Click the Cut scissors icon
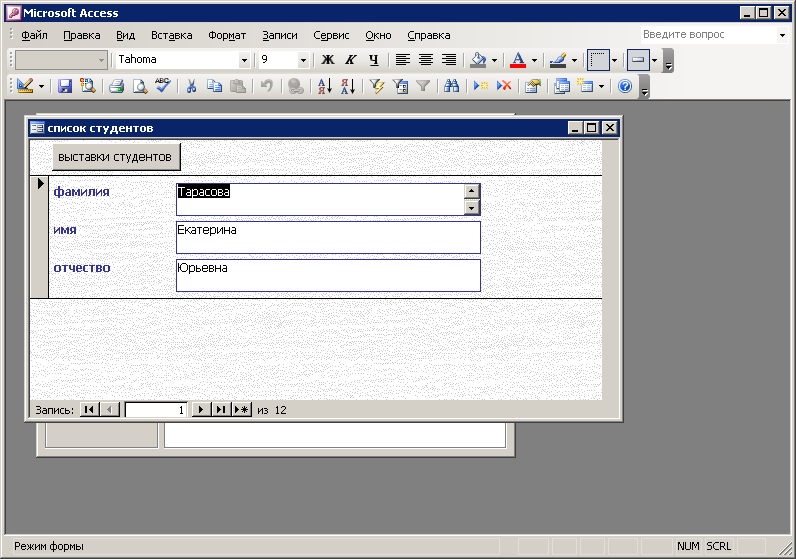This screenshot has width=796, height=559. (x=191, y=86)
